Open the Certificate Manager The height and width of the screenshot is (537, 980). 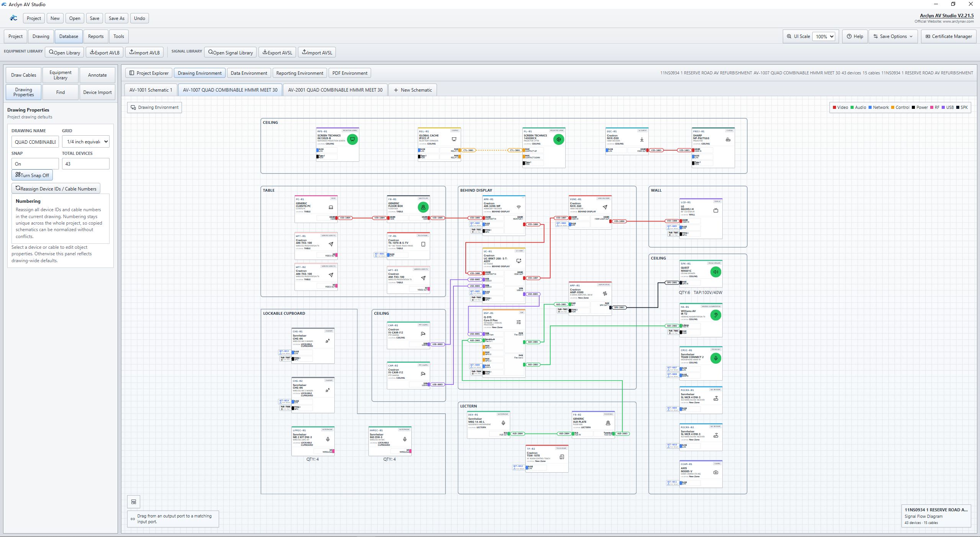[x=949, y=36]
